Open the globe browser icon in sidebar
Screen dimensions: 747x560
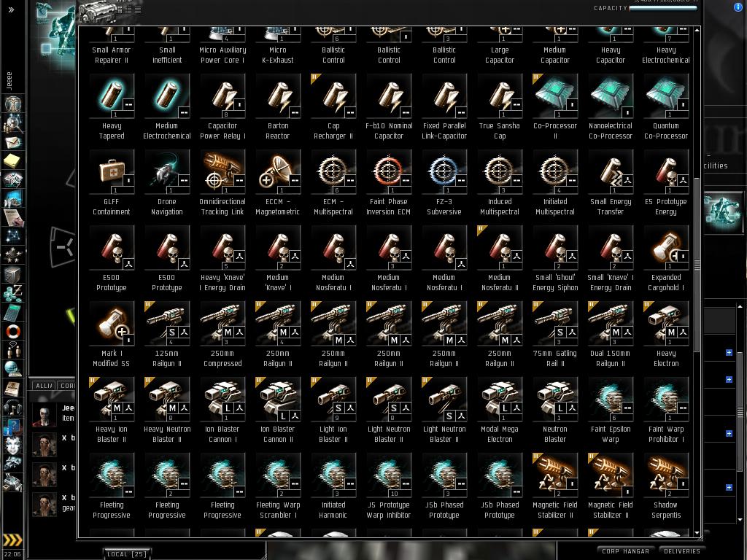click(x=12, y=369)
